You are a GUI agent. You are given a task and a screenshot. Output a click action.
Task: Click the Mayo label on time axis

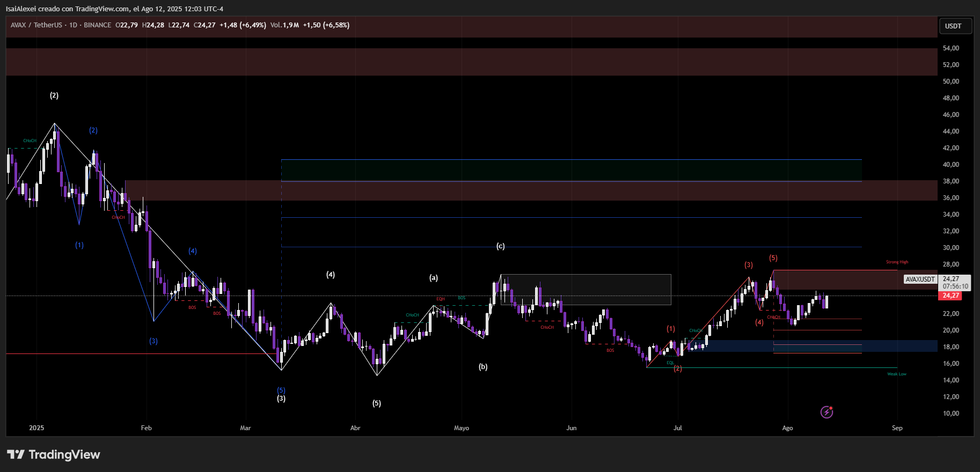(x=461, y=428)
